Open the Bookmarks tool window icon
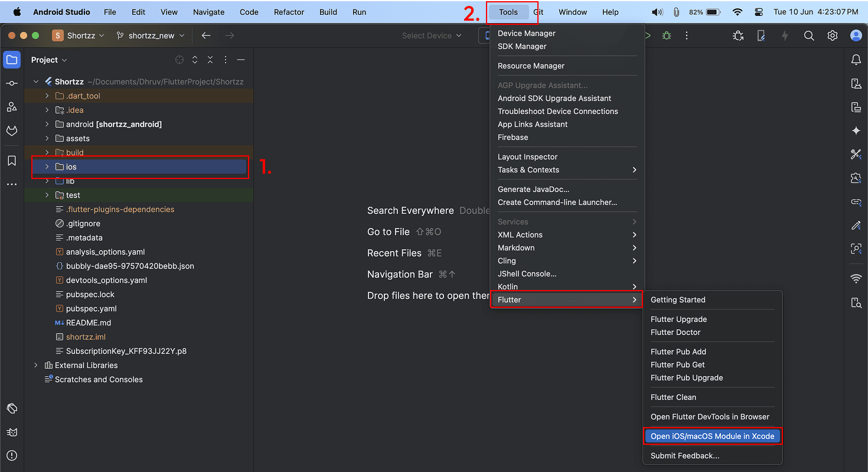 tap(11, 161)
